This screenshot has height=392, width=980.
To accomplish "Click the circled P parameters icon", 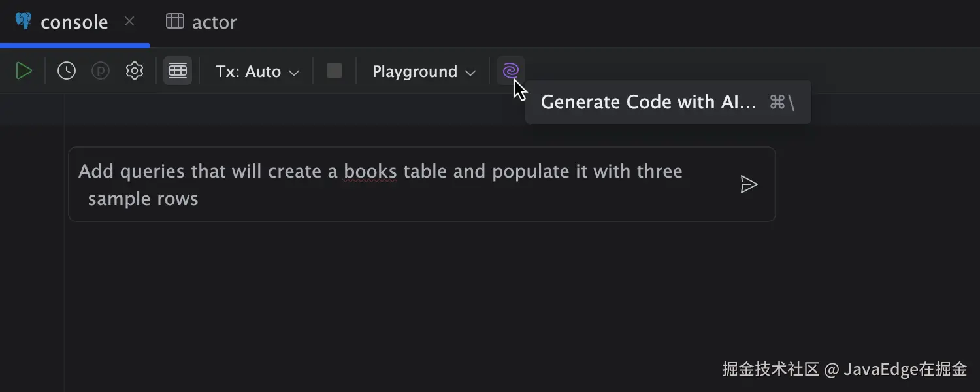I will pyautogui.click(x=101, y=71).
